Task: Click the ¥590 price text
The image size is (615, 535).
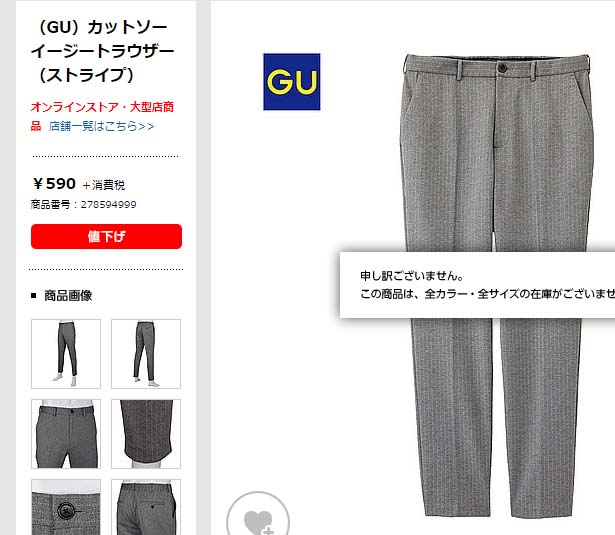Action: coord(54,184)
